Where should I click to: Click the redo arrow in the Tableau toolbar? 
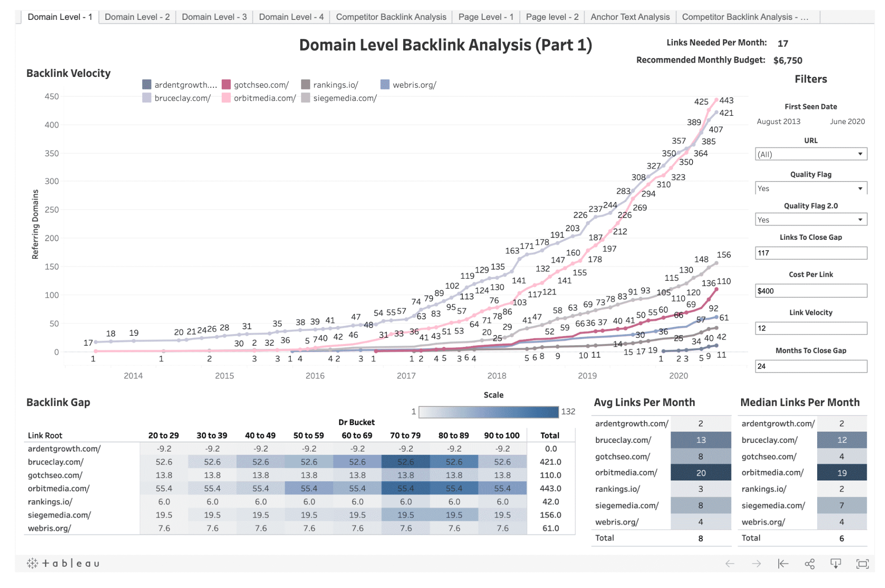point(757,563)
